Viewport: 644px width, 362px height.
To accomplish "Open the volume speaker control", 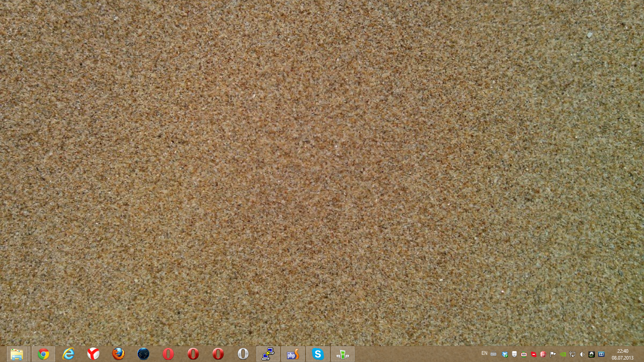I will (x=582, y=354).
